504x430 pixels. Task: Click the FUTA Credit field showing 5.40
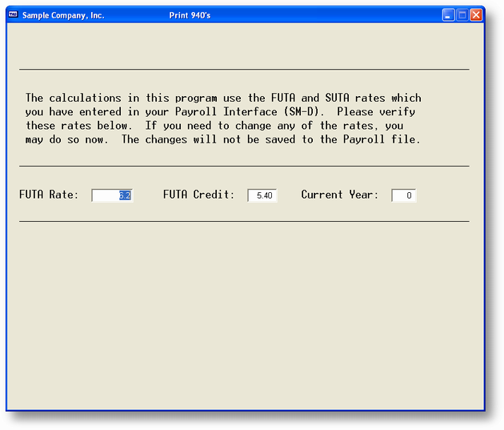[x=262, y=195]
